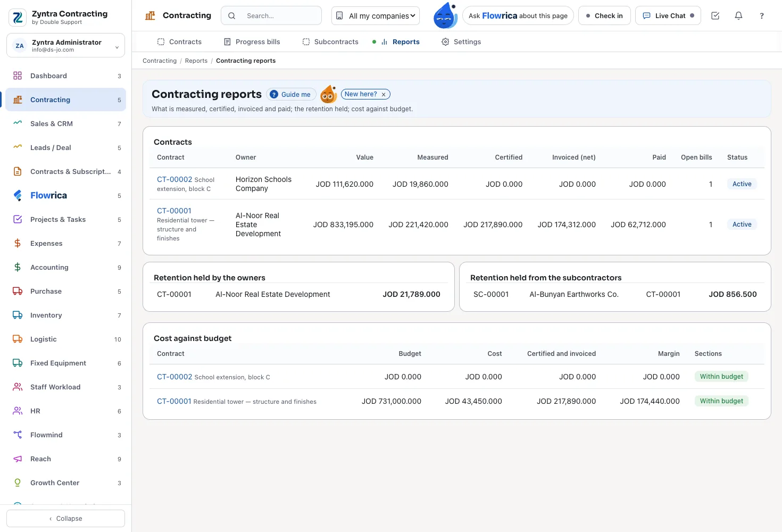This screenshot has width=782, height=532.
Task: Open Live Chat
Action: pyautogui.click(x=668, y=16)
